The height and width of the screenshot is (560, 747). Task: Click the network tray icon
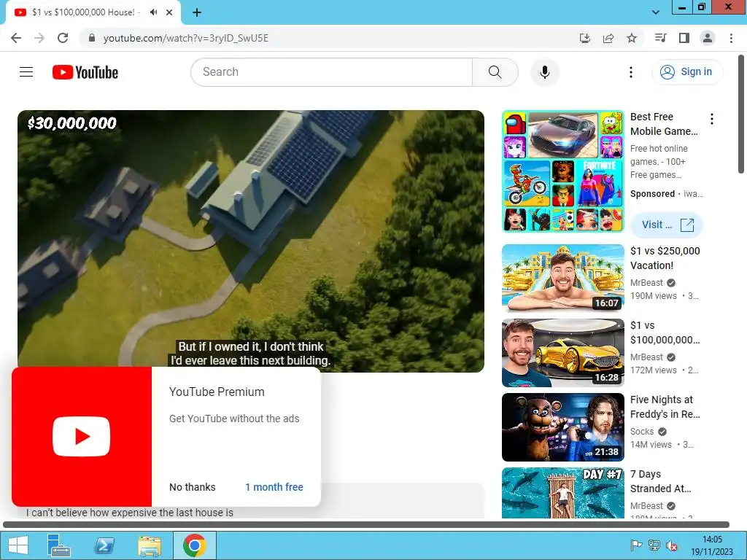point(654,545)
